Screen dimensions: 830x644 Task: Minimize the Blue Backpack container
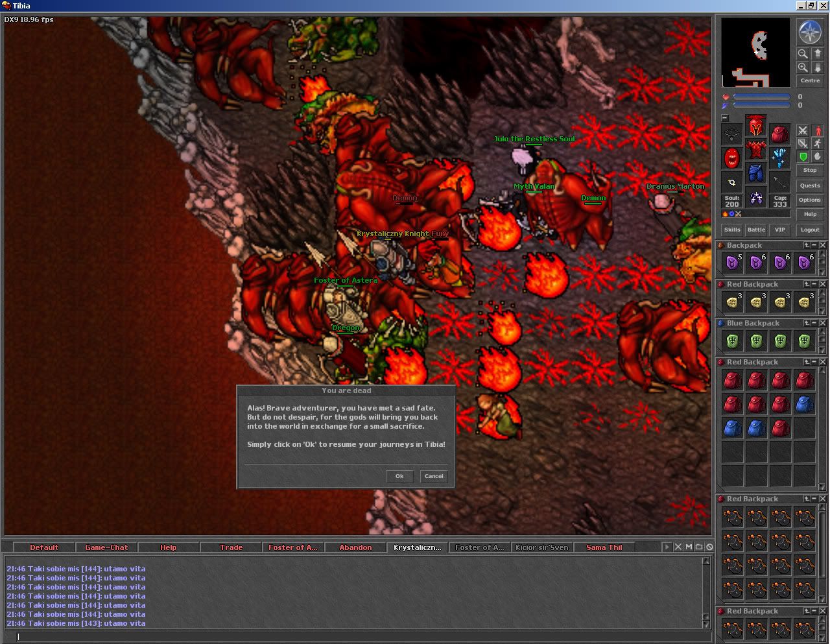click(x=814, y=323)
